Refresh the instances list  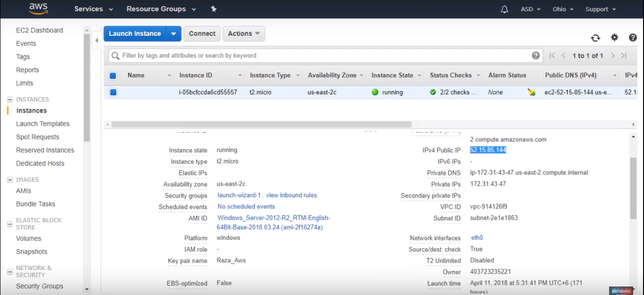595,38
